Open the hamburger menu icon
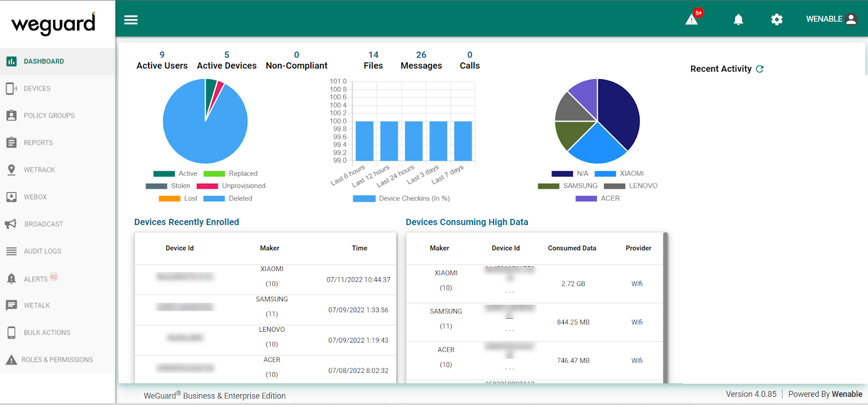Image resolution: width=868 pixels, height=405 pixels. [131, 20]
